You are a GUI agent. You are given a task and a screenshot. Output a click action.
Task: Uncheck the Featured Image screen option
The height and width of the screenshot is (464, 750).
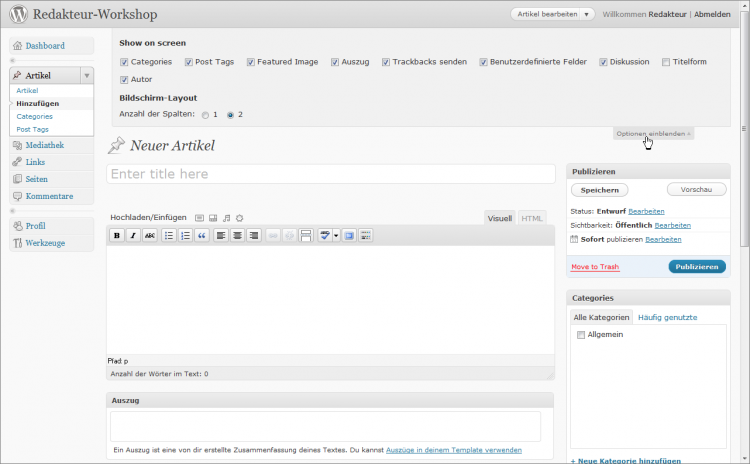(x=250, y=62)
